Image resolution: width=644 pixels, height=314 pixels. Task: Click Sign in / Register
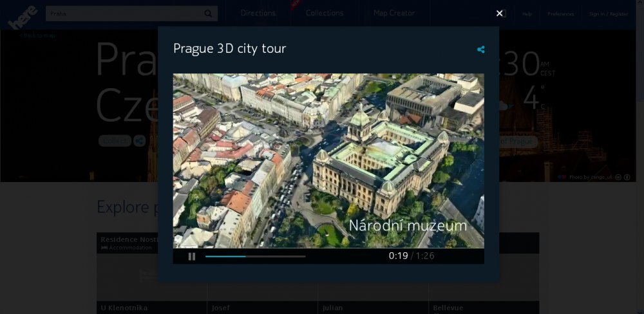point(608,14)
